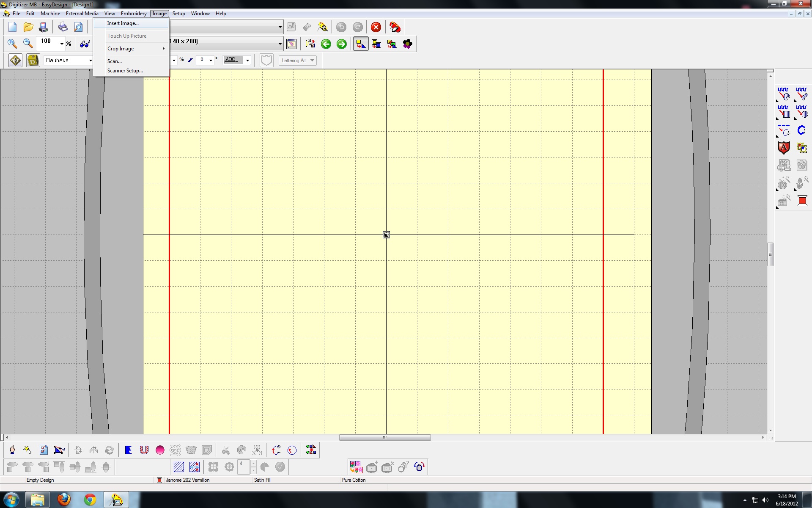Screen dimensions: 812x508
Task: Open Firefox from the taskbar
Action: click(x=64, y=500)
